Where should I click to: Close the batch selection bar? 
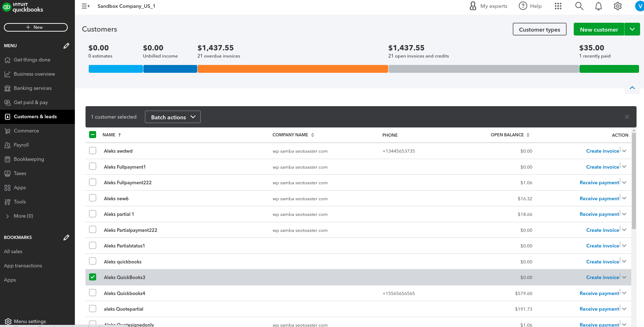click(627, 117)
